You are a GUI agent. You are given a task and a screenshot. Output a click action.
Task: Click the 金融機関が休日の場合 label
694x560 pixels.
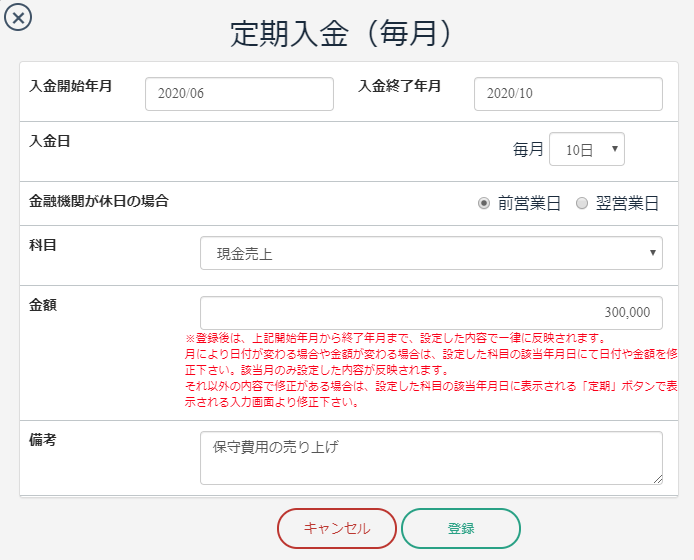tap(99, 201)
